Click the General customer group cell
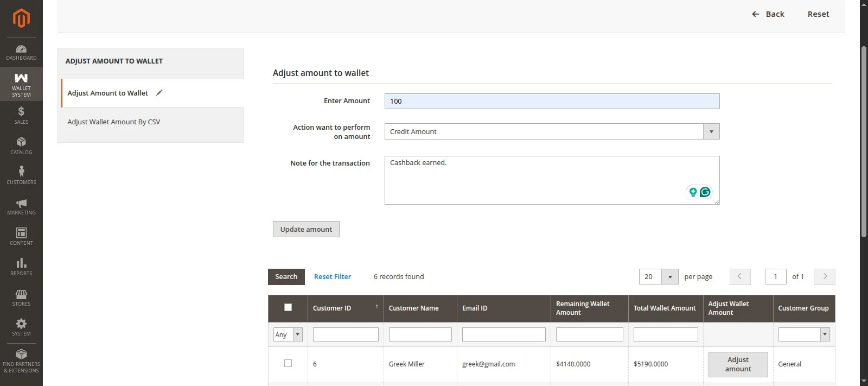The height and width of the screenshot is (386, 868). (789, 364)
